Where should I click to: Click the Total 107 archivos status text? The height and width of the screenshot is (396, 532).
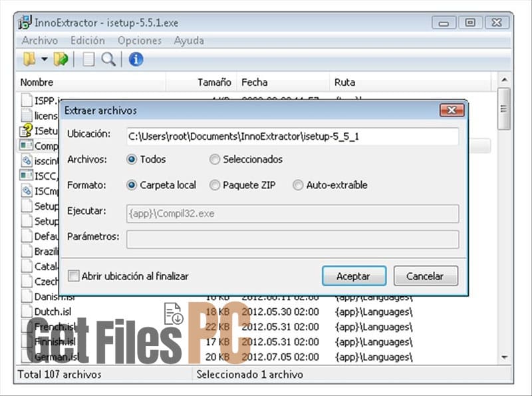[x=59, y=374]
